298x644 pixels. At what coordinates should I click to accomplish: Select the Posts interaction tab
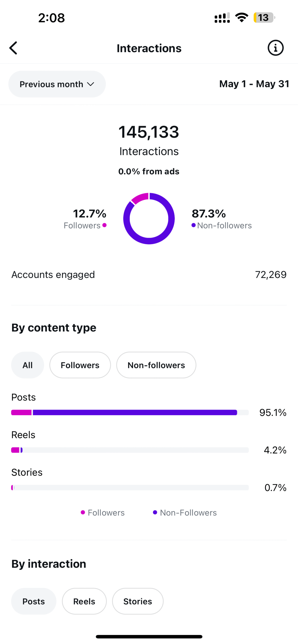coord(34,601)
